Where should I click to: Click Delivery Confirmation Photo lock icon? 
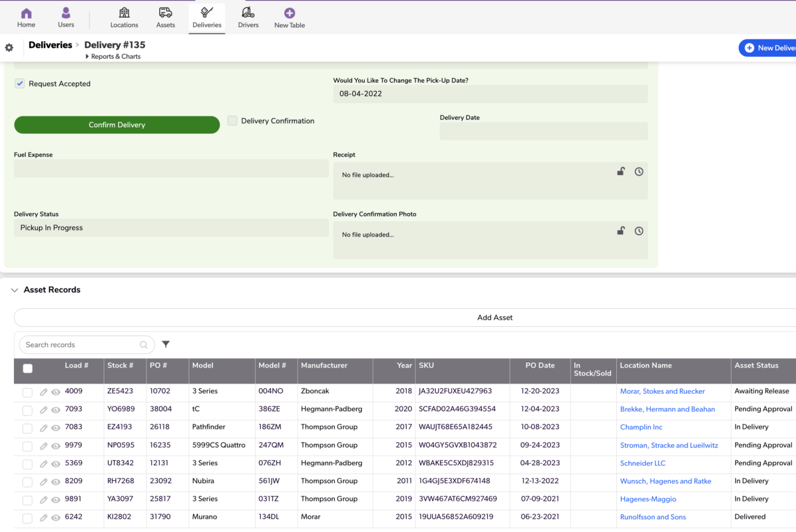[621, 231]
